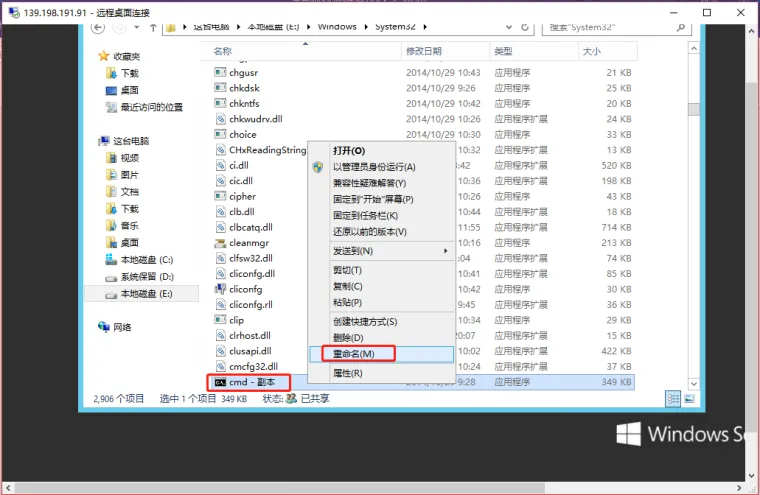Screen dimensions: 760x495
Task: Select clip application icon
Action: tap(220, 320)
